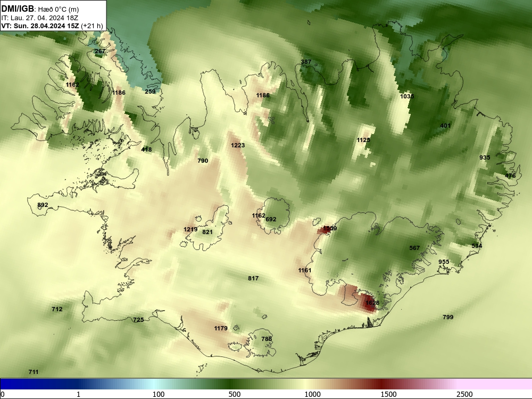Click the DMI/IGB title text
532x399 pixels.
click(x=18, y=9)
